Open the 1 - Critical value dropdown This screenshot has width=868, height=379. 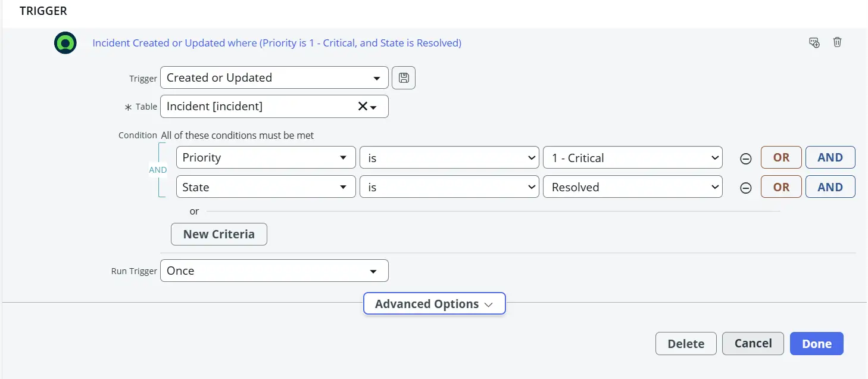pos(632,158)
